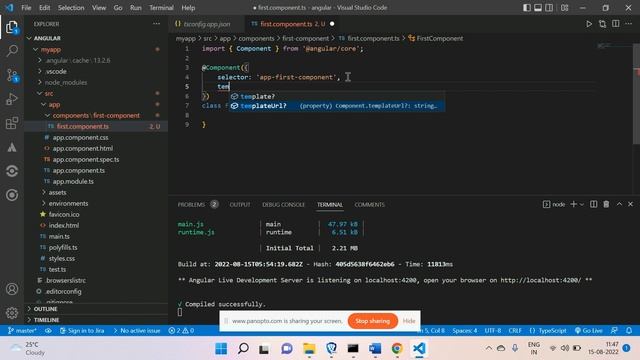Customize layout icon in title bar

[564, 8]
